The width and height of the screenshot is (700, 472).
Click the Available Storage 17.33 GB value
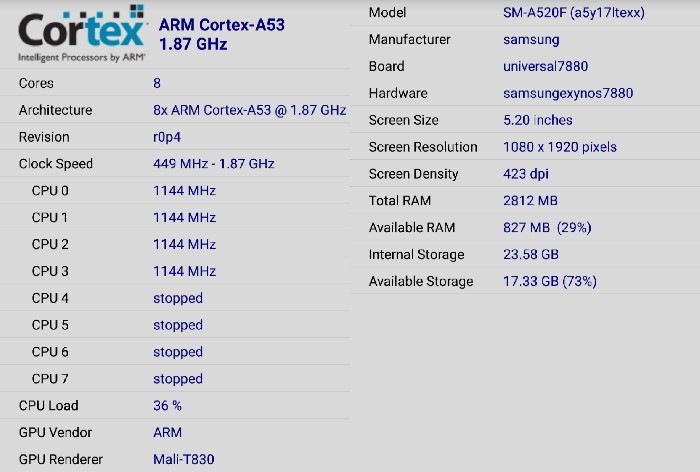pos(550,281)
